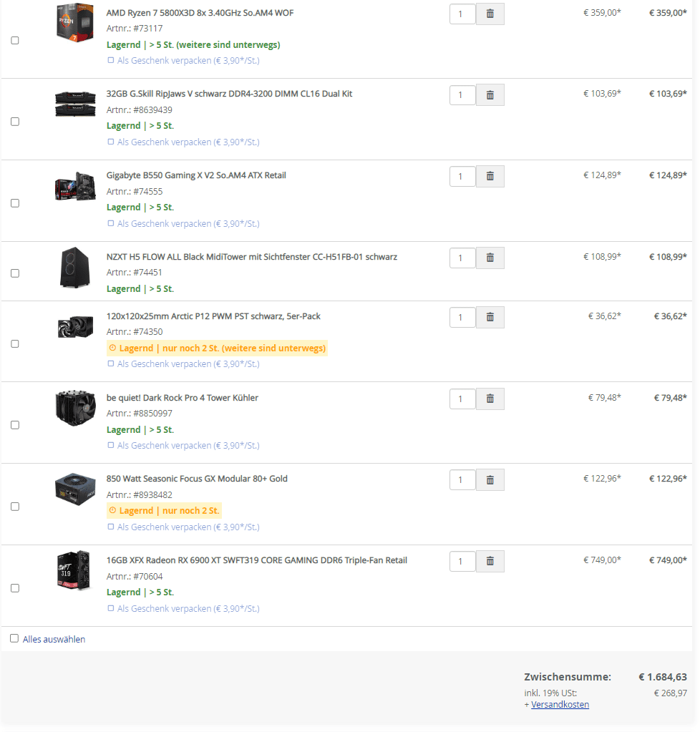The height and width of the screenshot is (732, 700).
Task: Remove Arctic P12 fan pack with trash icon
Action: pyautogui.click(x=490, y=318)
